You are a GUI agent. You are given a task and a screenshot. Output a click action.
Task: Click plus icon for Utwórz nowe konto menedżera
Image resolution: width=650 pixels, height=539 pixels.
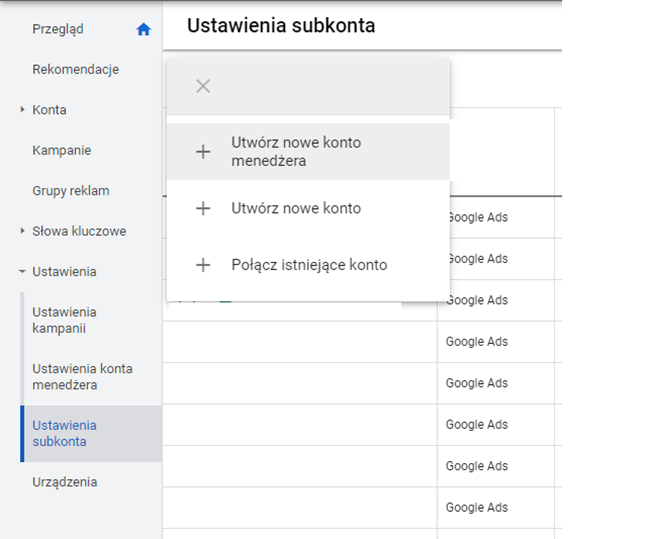(203, 152)
